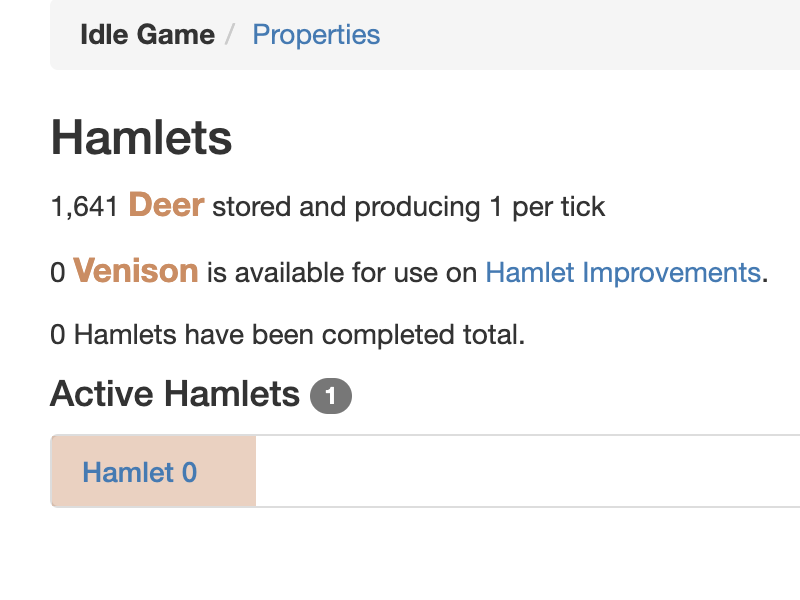Click the empty gray breadcrumb bar area

(587, 35)
